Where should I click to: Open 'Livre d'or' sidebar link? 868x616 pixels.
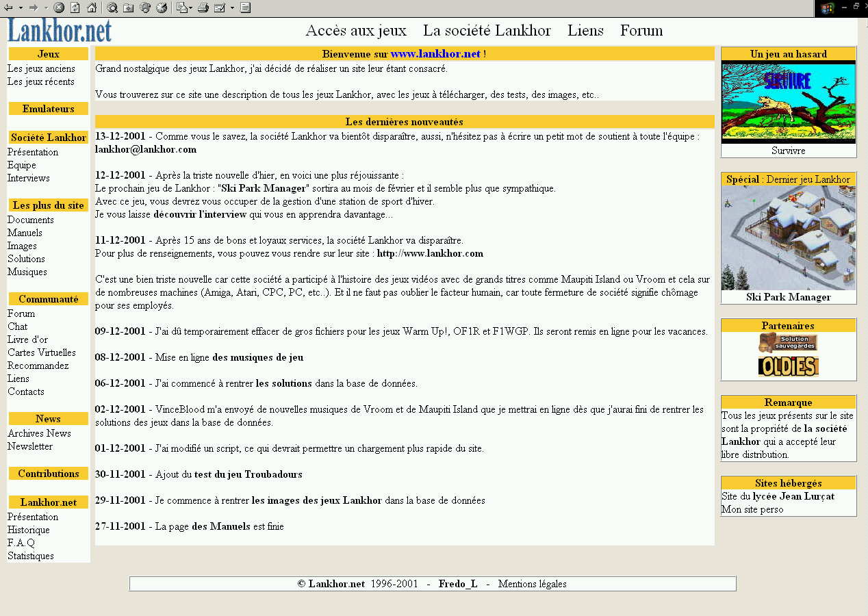pyautogui.click(x=28, y=339)
